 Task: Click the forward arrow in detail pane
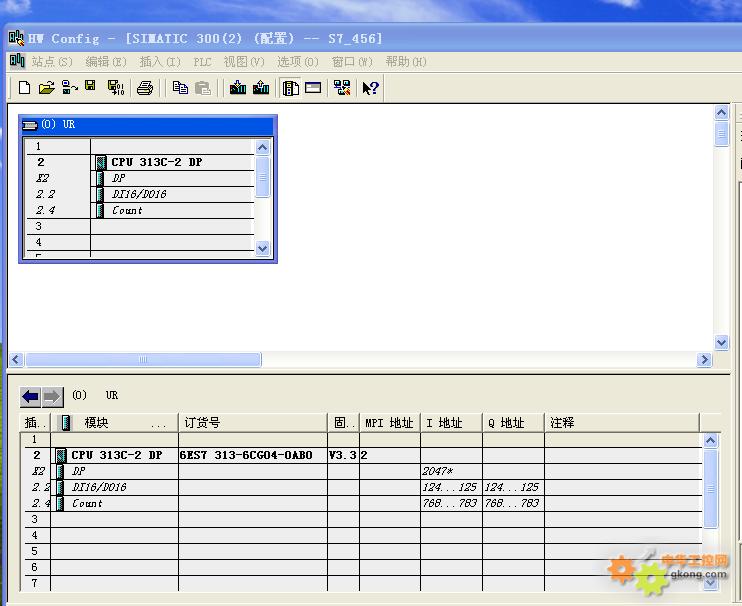(x=52, y=396)
